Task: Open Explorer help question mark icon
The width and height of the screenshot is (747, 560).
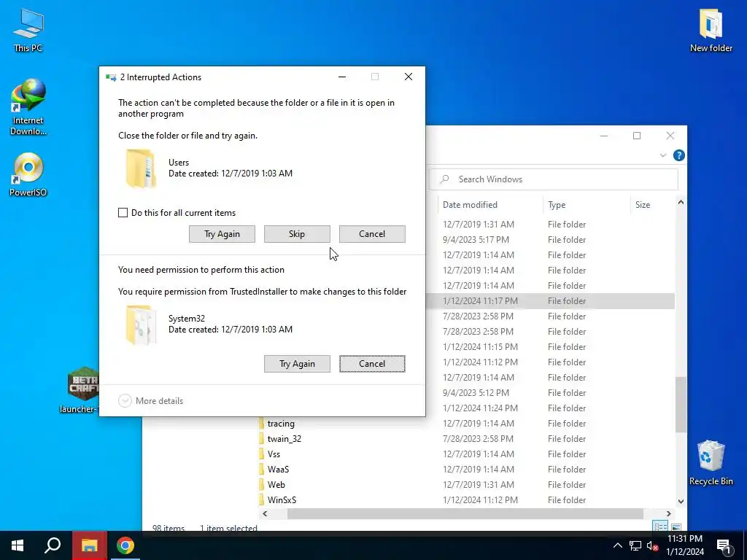Action: click(x=679, y=155)
